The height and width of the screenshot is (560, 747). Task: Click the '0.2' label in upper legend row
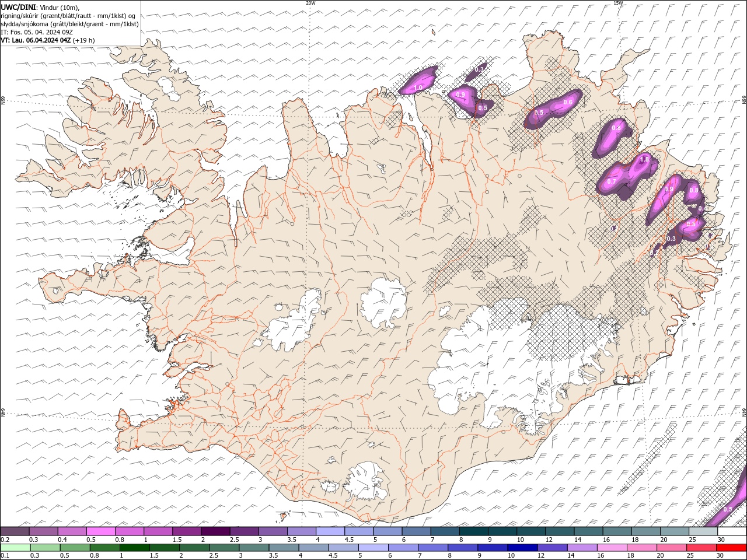[5, 540]
